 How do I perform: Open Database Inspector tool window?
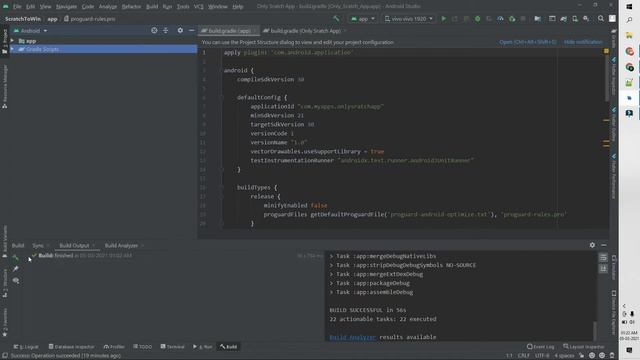click(71, 347)
